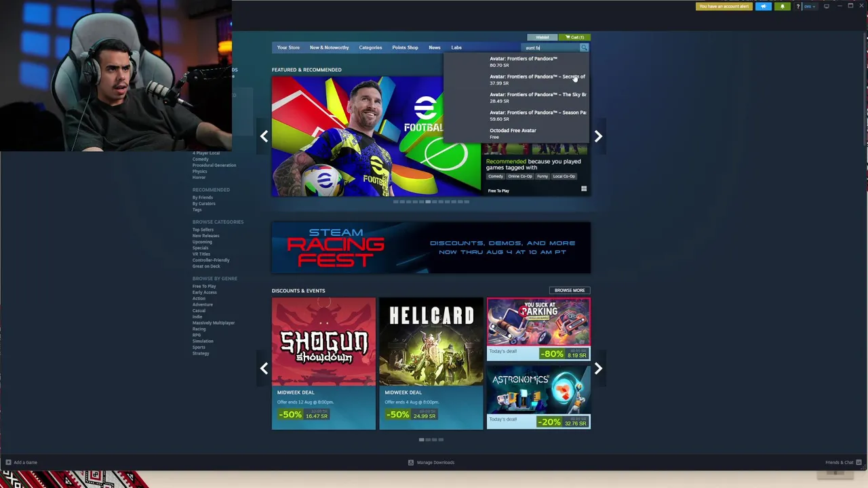Image resolution: width=868 pixels, height=488 pixels.
Task: Open Shogun Showdown midweek deal
Action: [x=323, y=363]
